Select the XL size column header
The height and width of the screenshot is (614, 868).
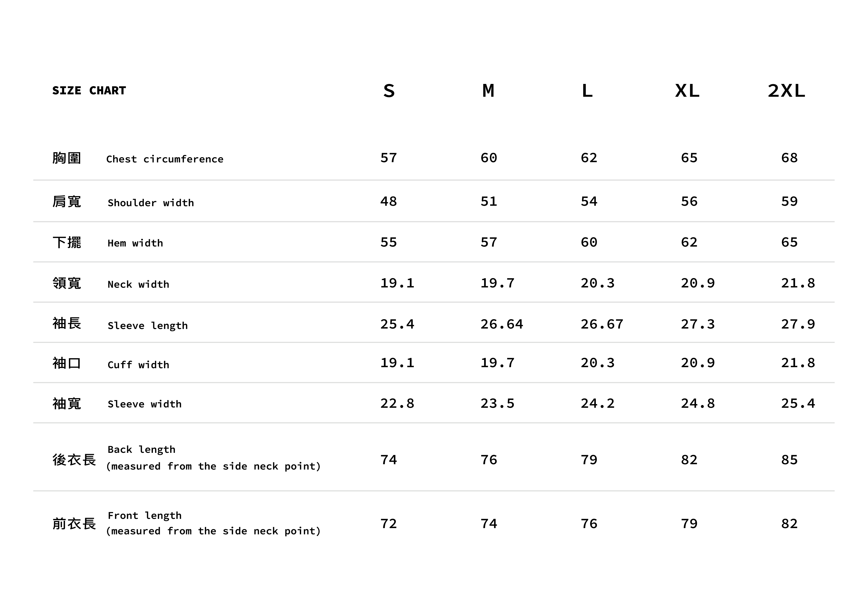(687, 91)
